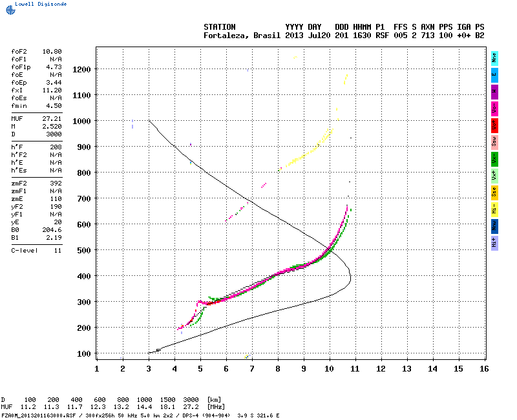Select the RSF program code in header

pos(382,36)
